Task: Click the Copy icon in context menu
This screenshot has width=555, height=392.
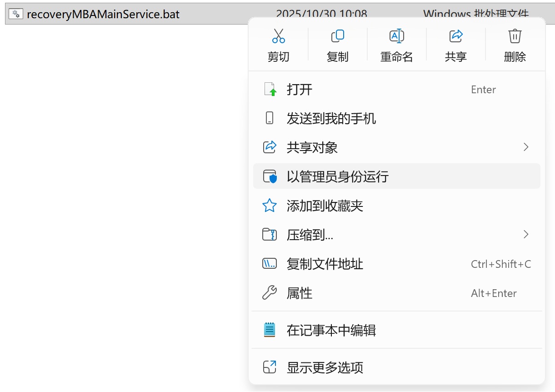Action: tap(337, 36)
